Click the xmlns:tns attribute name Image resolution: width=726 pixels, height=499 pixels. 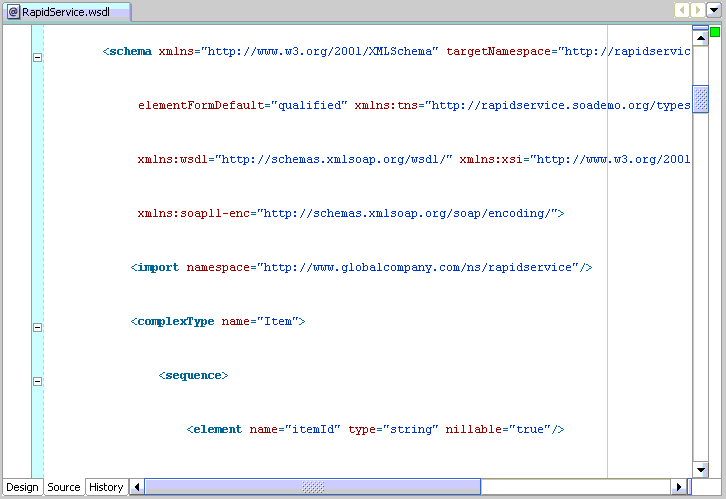pos(386,106)
